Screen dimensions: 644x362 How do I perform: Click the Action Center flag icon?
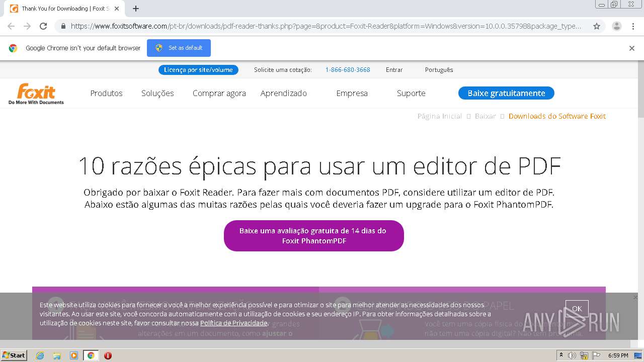[596, 355]
